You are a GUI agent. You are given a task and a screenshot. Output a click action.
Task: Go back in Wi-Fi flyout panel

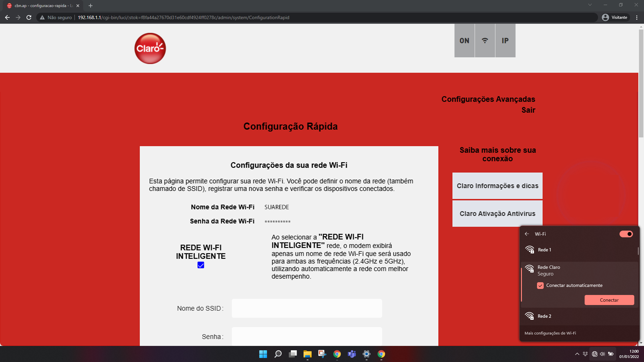(527, 234)
